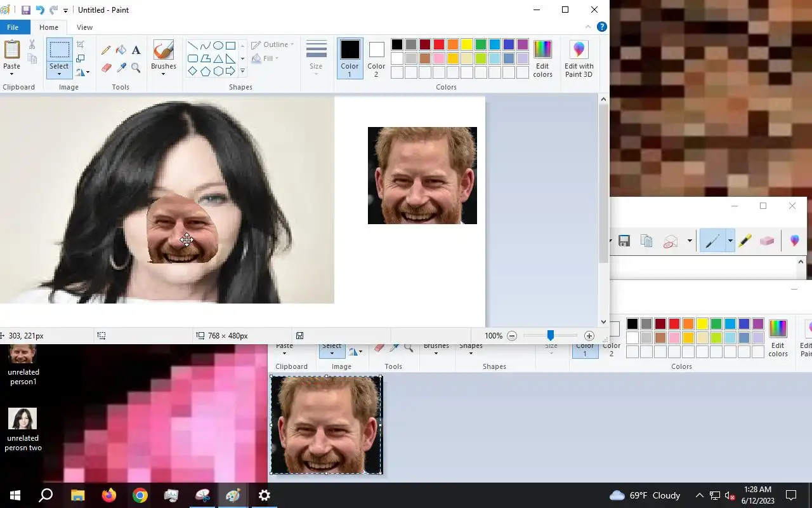Pick the Pentagon shape
The height and width of the screenshot is (508, 812).
(205, 71)
